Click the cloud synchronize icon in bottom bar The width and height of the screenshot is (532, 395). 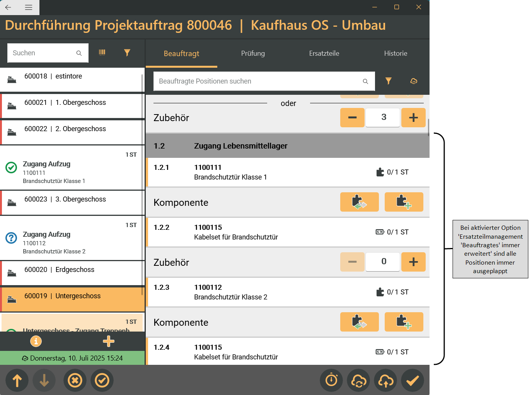pos(358,380)
